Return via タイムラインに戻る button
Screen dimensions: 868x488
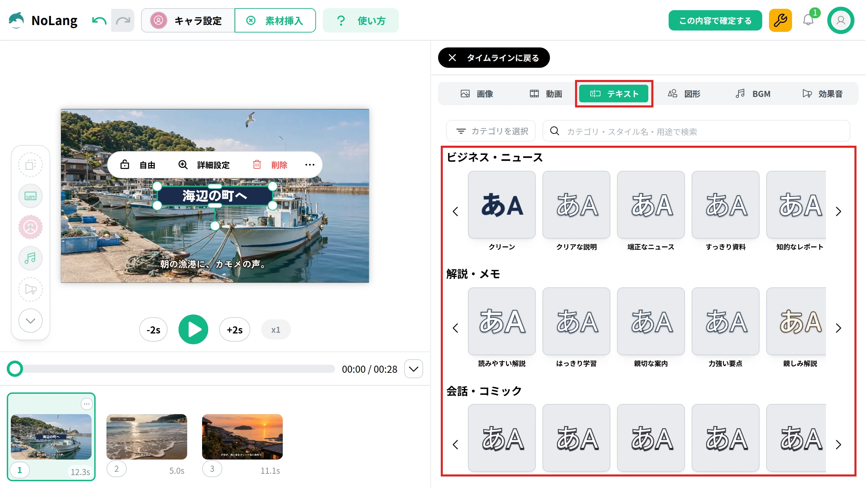pyautogui.click(x=494, y=58)
